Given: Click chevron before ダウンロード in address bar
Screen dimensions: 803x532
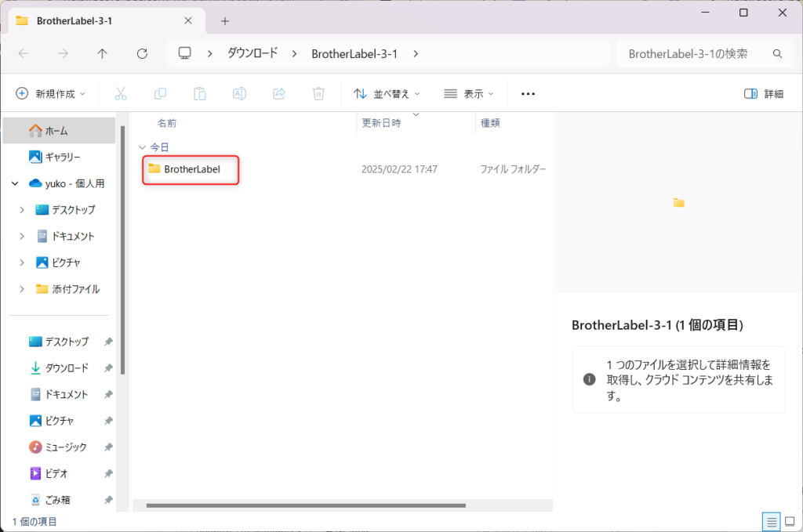Looking at the screenshot, I should point(210,54).
